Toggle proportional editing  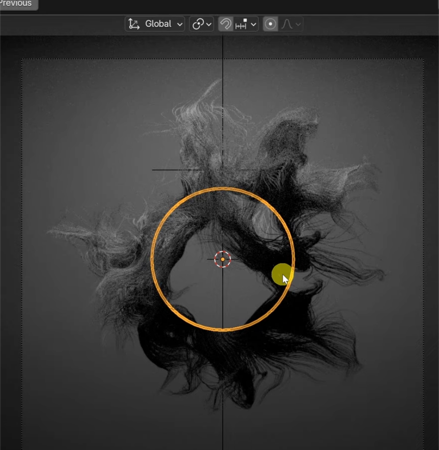(270, 24)
